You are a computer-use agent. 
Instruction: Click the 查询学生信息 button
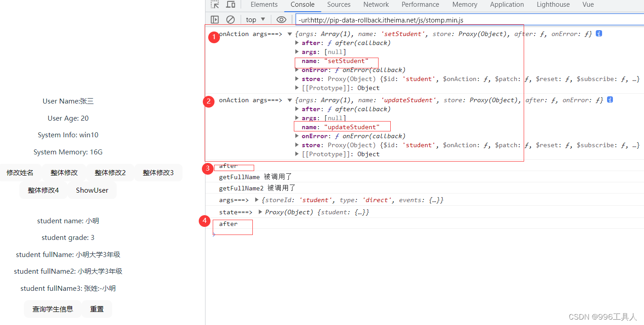53,309
